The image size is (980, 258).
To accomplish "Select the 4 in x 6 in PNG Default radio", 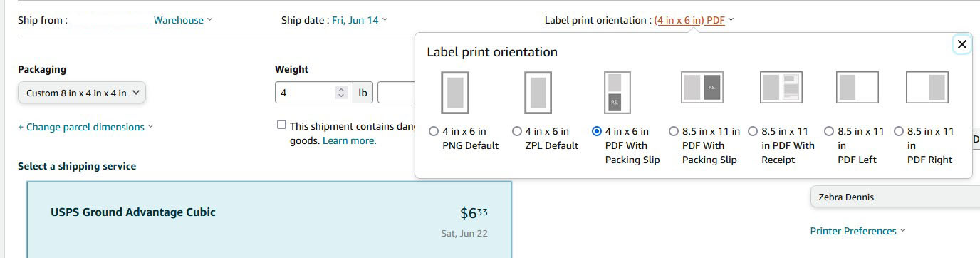I will point(434,131).
